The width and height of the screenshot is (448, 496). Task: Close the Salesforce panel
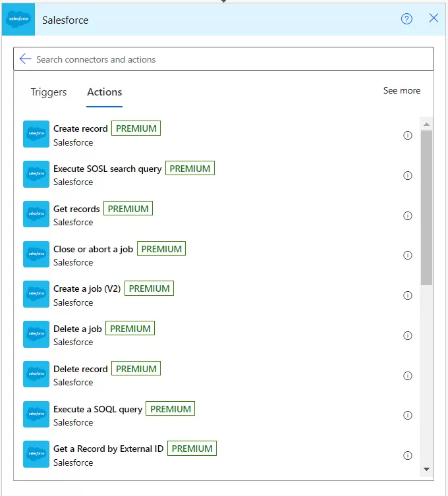click(x=434, y=18)
